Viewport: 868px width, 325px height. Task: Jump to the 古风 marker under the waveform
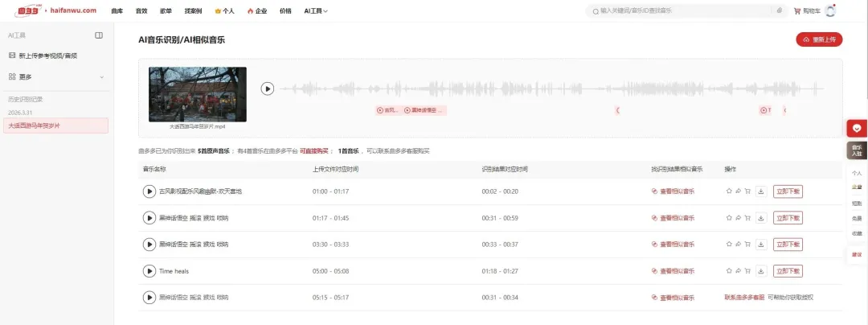tap(388, 110)
